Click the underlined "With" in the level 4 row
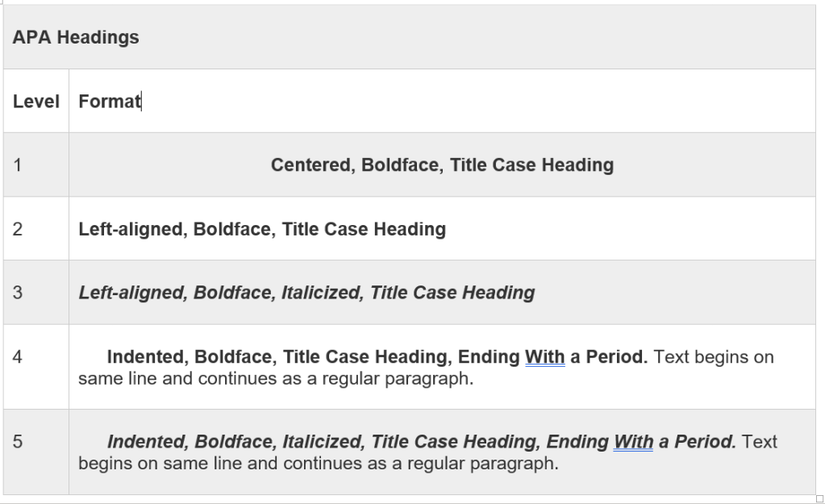825x504 pixels. pos(544,356)
